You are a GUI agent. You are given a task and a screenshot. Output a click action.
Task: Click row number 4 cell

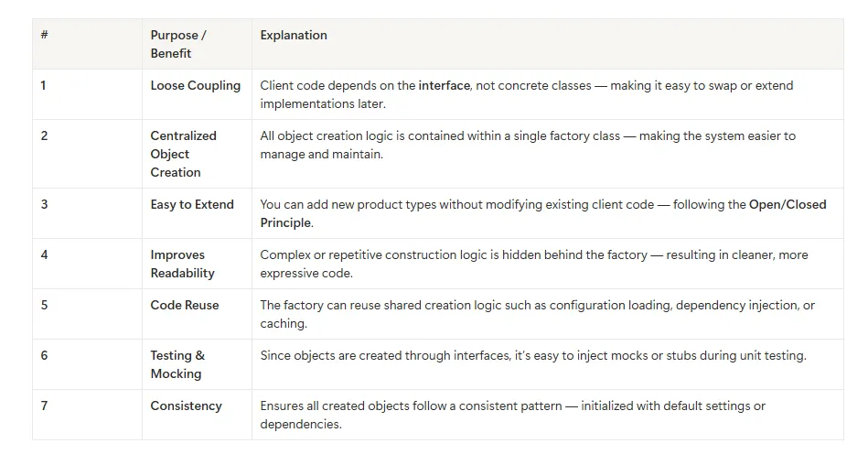(x=87, y=264)
